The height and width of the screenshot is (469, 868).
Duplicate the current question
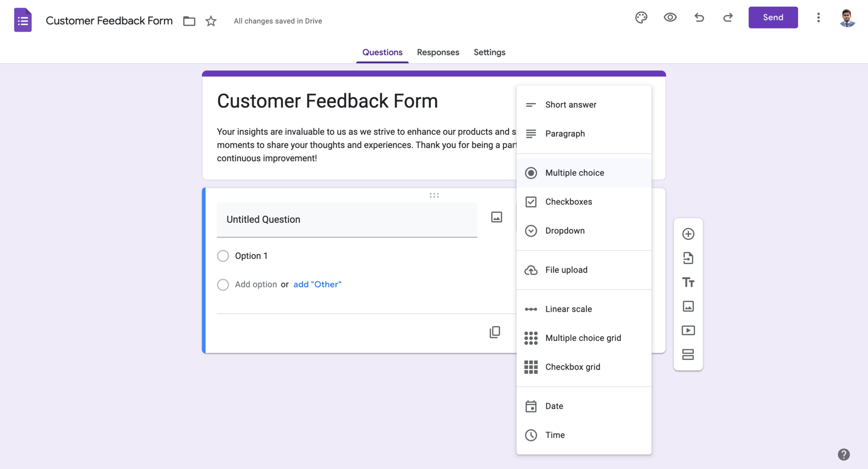[x=494, y=332]
